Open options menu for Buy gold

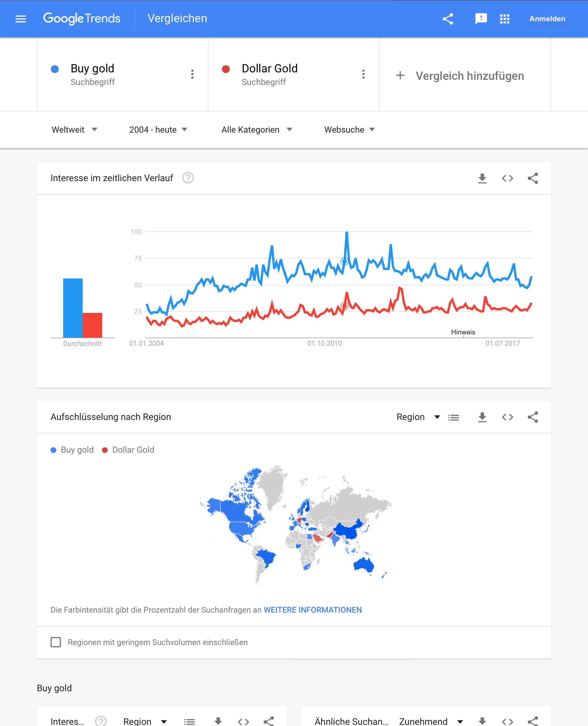(192, 74)
